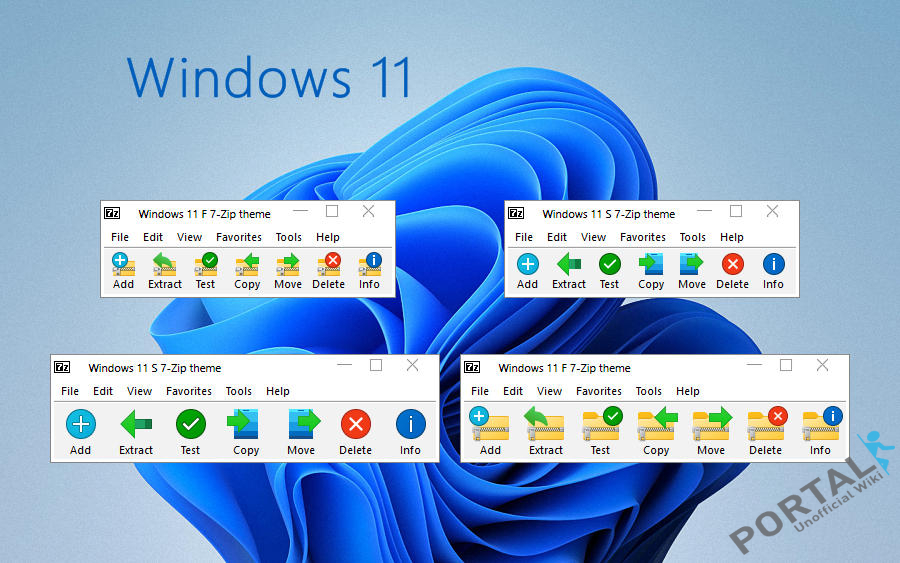Open Help menu in small-icon F theme window
This screenshot has height=563, width=900.
pos(328,237)
